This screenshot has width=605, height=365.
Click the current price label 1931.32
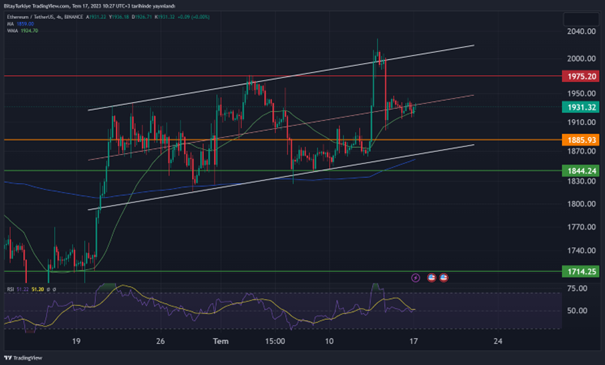581,107
